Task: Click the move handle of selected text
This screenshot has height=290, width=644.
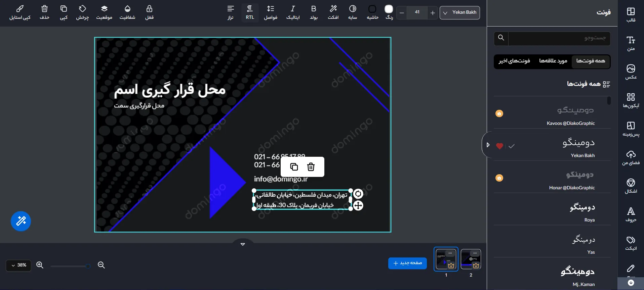Action: 358,205
